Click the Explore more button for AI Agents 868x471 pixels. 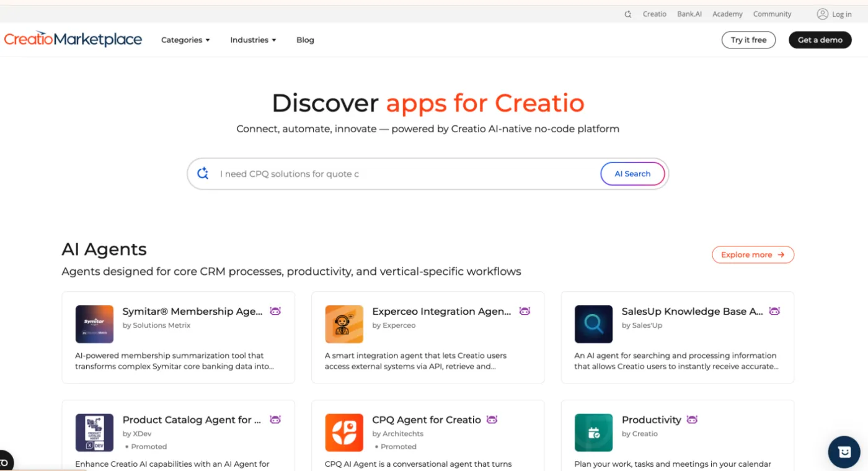tap(753, 254)
